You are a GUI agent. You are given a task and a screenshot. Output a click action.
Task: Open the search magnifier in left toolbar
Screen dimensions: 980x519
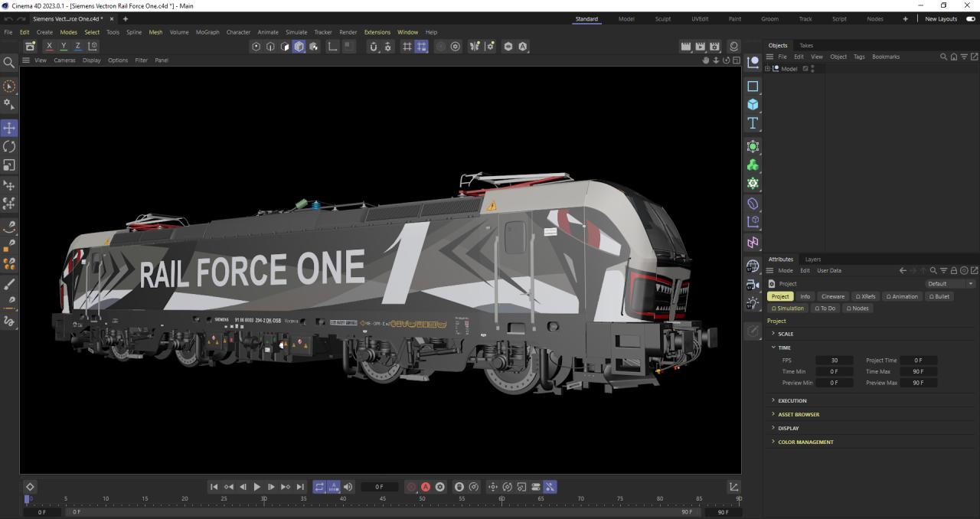click(x=9, y=63)
